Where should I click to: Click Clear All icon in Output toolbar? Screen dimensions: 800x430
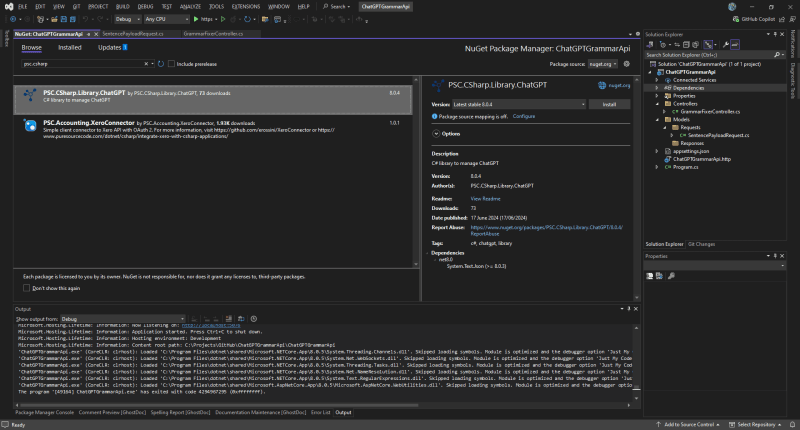pyautogui.click(x=229, y=319)
